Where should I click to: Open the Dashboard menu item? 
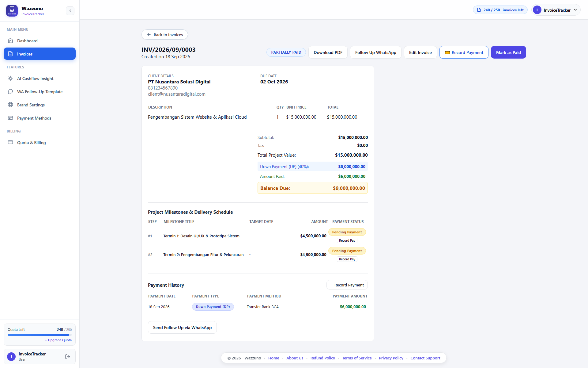click(40, 41)
